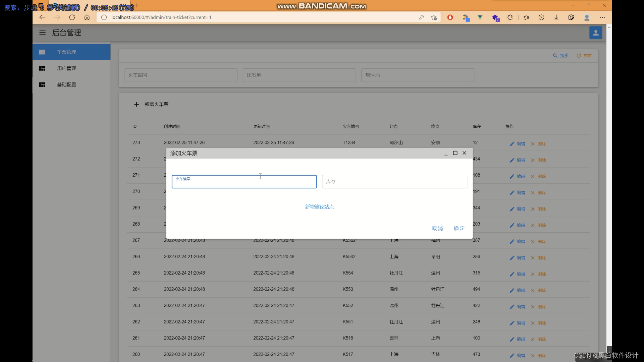This screenshot has width=644, height=362.
Task: Open browser profile avatar icon
Action: [587, 17]
